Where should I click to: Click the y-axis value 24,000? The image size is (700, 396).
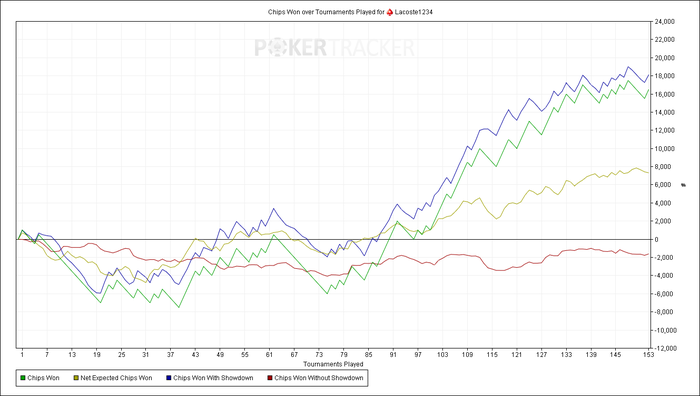pyautogui.click(x=665, y=21)
